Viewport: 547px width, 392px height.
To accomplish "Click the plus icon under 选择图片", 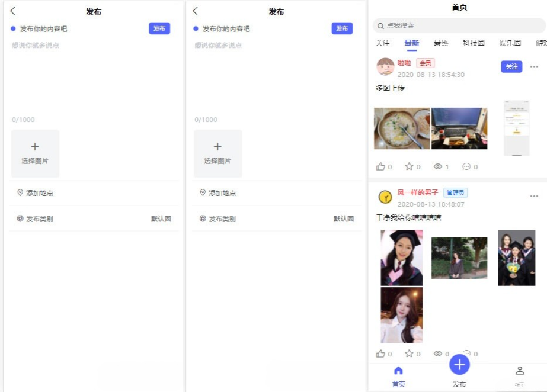I will [x=35, y=146].
